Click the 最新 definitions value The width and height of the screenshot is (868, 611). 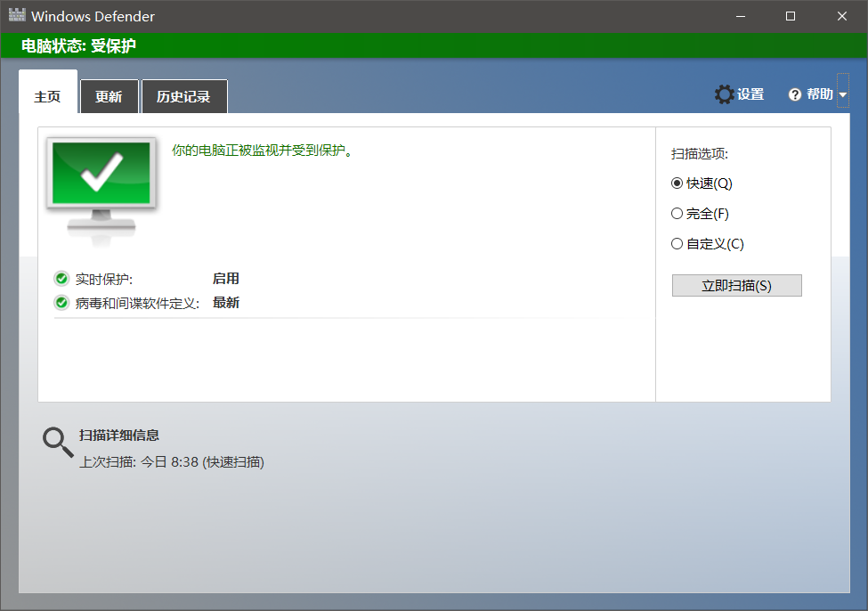pos(226,303)
